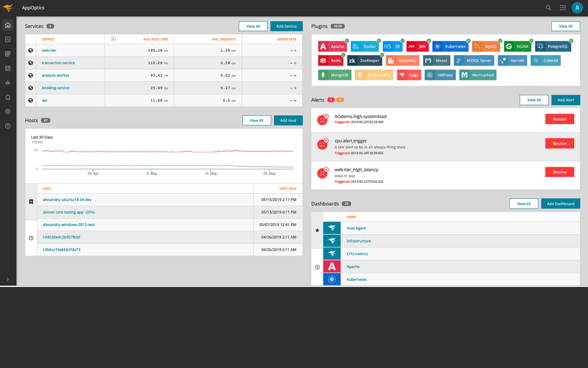The height and width of the screenshot is (368, 588).
Task: Select the PostgreSQL plugin tile
Action: point(553,46)
